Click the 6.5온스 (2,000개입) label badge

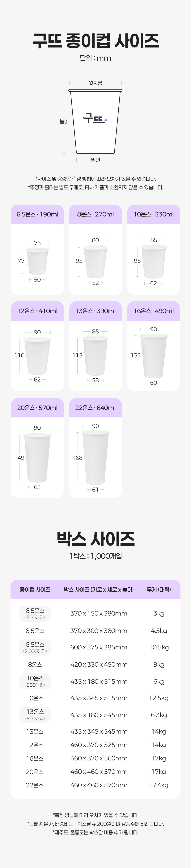[35, 647]
